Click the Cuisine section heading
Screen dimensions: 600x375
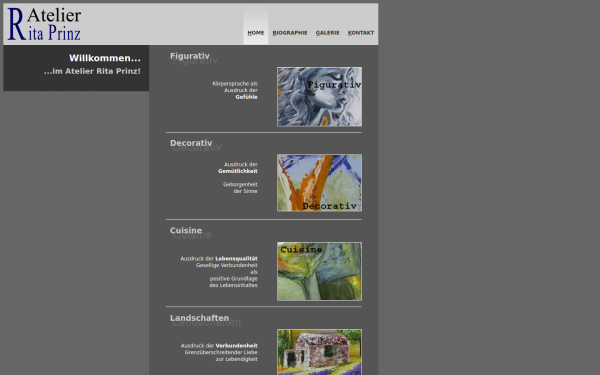pyautogui.click(x=186, y=230)
